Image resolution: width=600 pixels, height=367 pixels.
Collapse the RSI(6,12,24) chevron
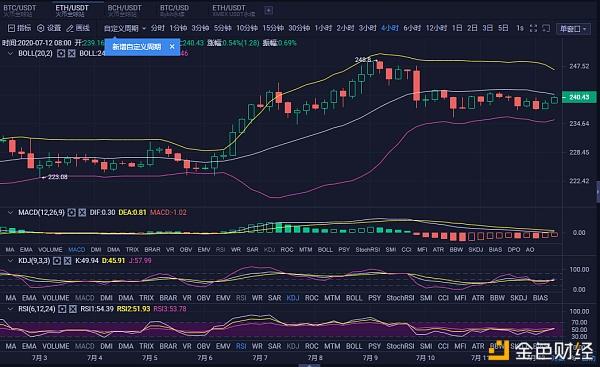point(10,309)
